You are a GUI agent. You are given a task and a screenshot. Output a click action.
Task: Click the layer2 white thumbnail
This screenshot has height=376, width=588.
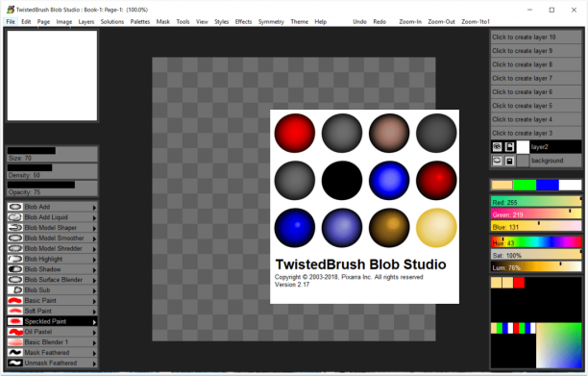click(x=523, y=147)
